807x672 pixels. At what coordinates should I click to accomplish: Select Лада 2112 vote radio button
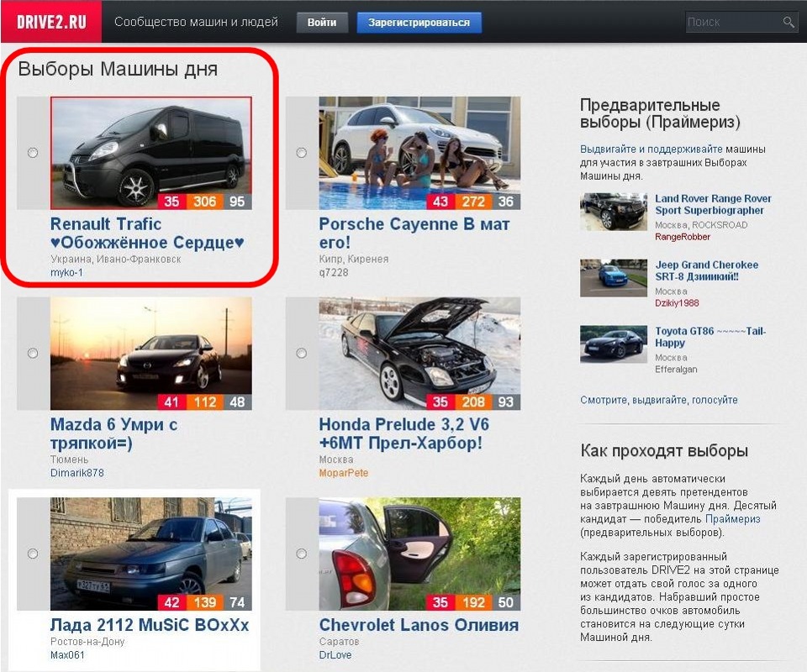click(x=33, y=554)
